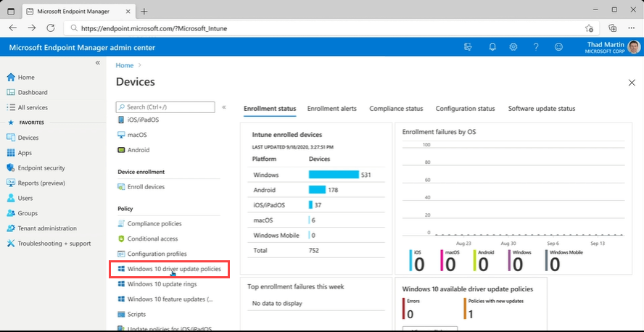Switch to Software update status tab
The width and height of the screenshot is (644, 332).
coord(542,109)
